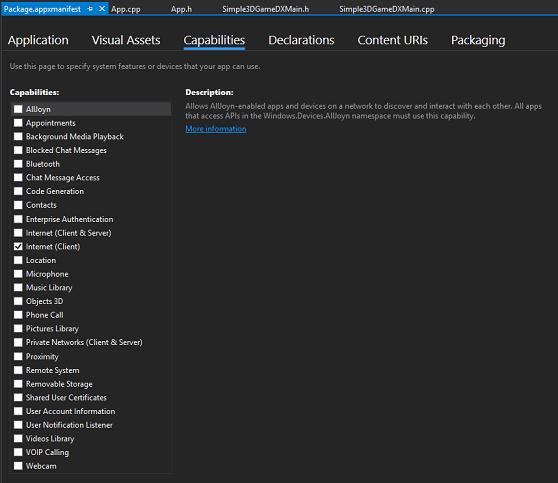The width and height of the screenshot is (558, 483).
Task: Open the Visual Assets section
Action: click(126, 40)
